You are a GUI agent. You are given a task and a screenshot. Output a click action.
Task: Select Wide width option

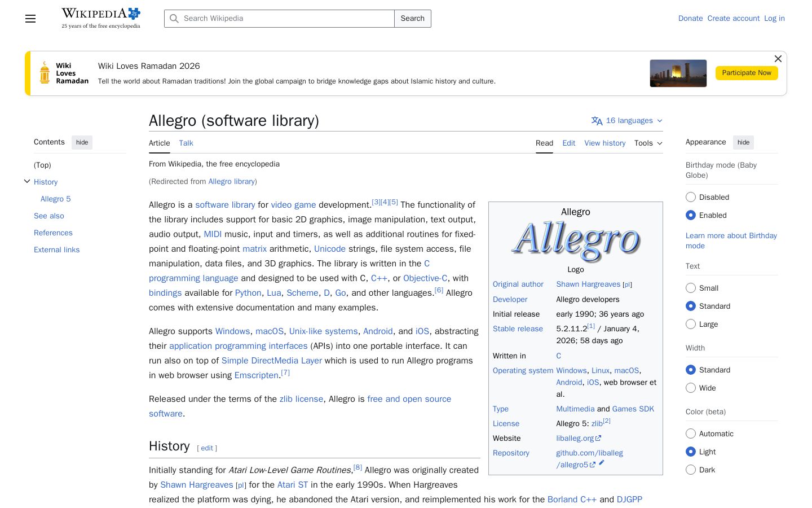coord(691,388)
